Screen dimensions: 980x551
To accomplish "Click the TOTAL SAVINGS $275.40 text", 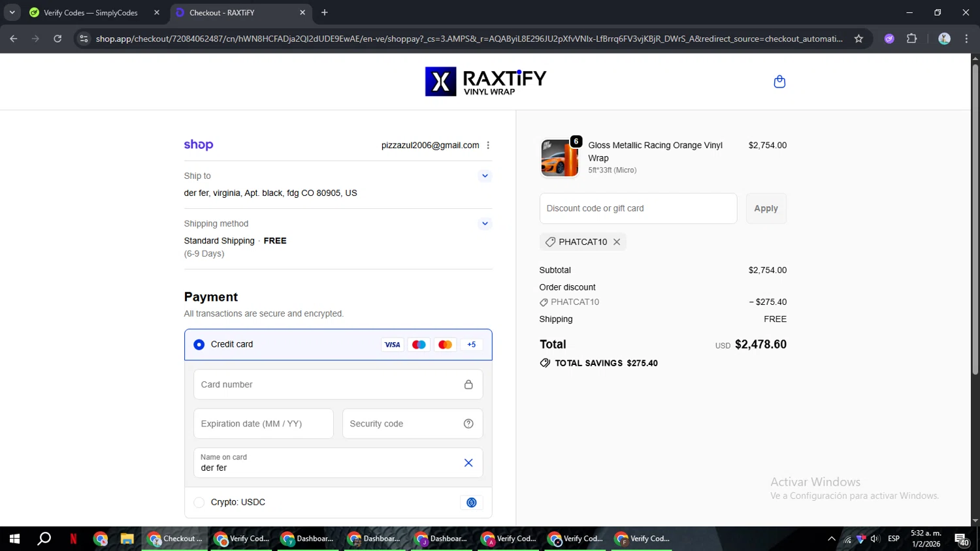I will pyautogui.click(x=606, y=363).
